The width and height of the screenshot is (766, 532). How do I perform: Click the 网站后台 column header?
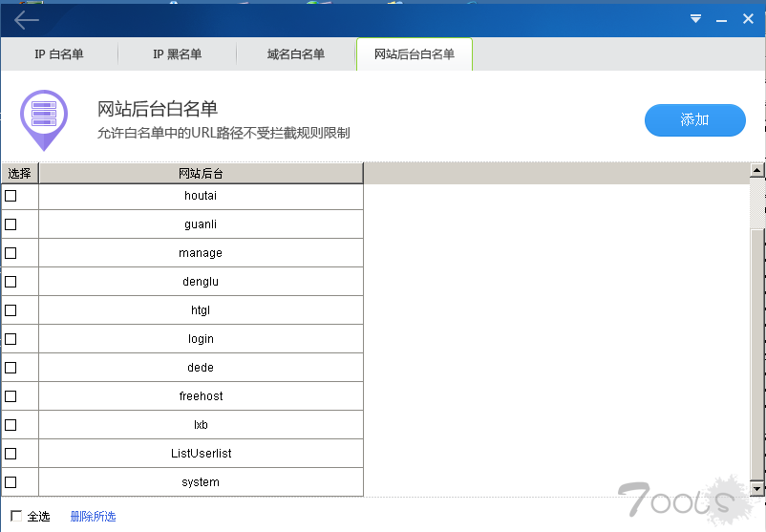pyautogui.click(x=201, y=174)
